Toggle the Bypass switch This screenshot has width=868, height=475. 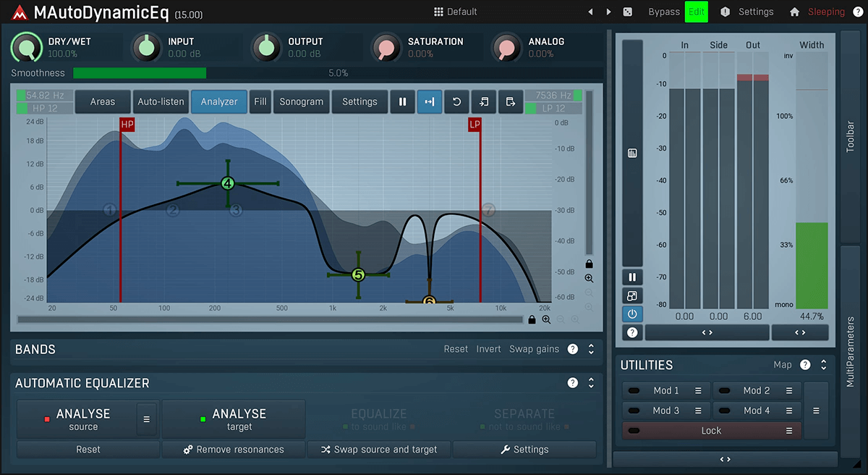[663, 12]
